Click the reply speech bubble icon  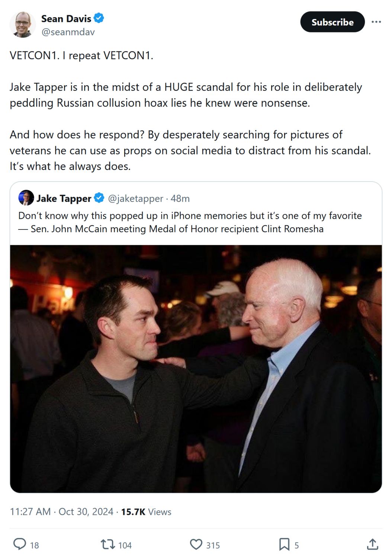[19, 545]
